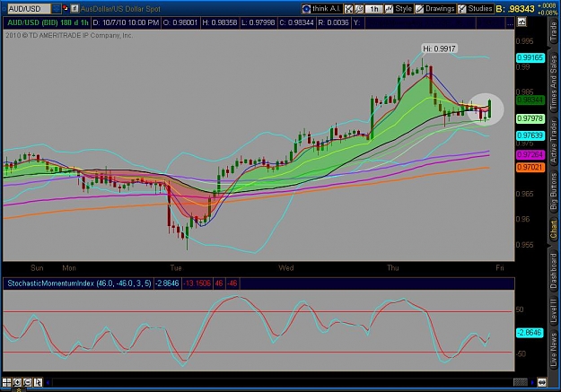The image size is (561, 392).
Task: Click the small chart icon above price axis
Action: 522,22
